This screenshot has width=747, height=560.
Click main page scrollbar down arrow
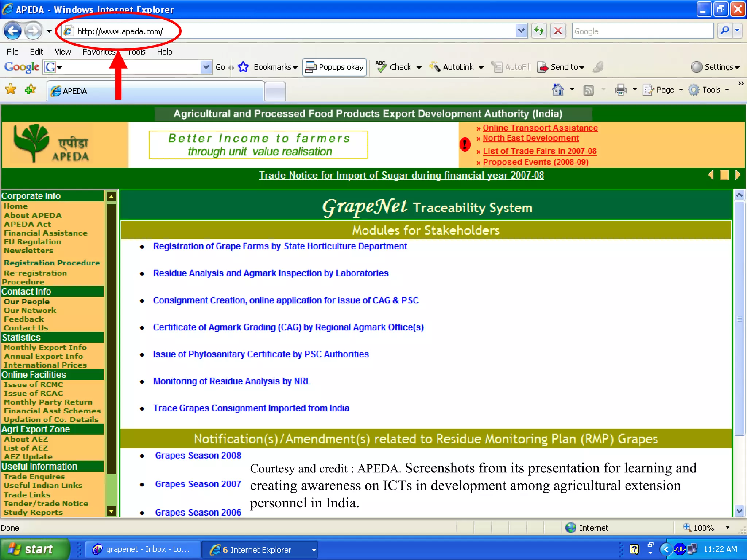tap(739, 511)
